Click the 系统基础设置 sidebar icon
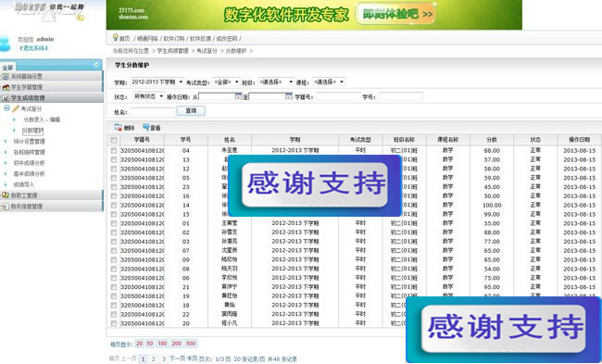The height and width of the screenshot is (364, 602). pyautogui.click(x=6, y=76)
